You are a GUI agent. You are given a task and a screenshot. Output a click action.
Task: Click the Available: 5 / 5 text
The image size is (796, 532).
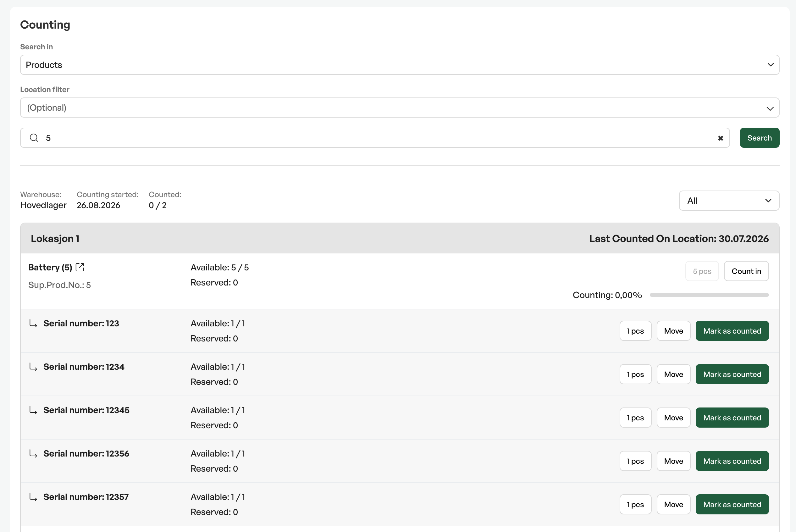tap(219, 267)
